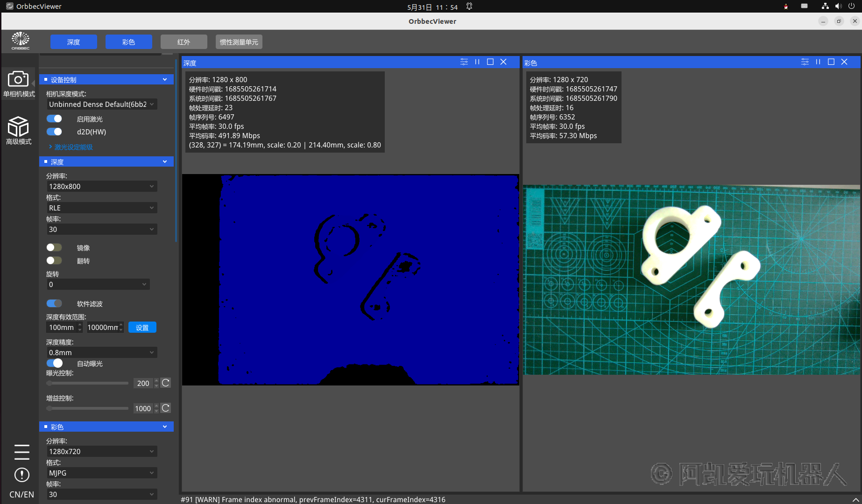Image resolution: width=862 pixels, height=504 pixels.
Task: Open the hamburger menu icon
Action: pyautogui.click(x=21, y=452)
